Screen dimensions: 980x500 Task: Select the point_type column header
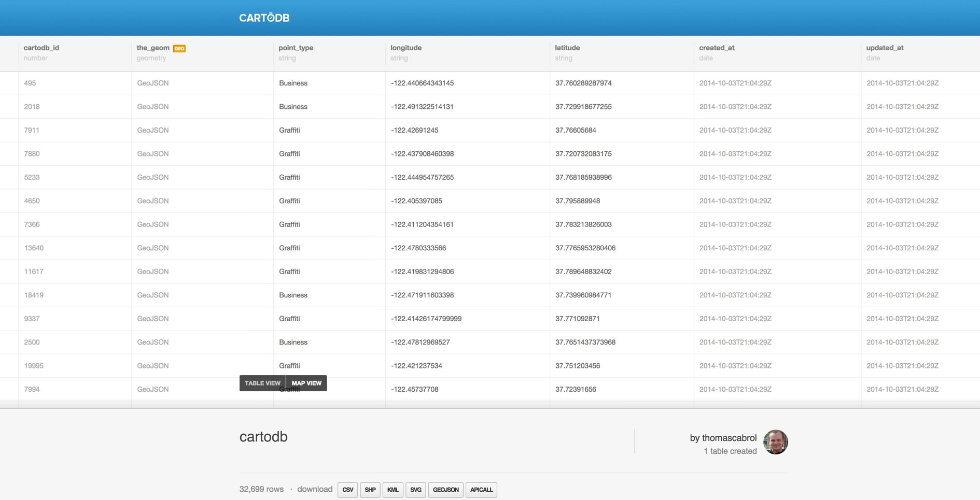click(x=296, y=48)
